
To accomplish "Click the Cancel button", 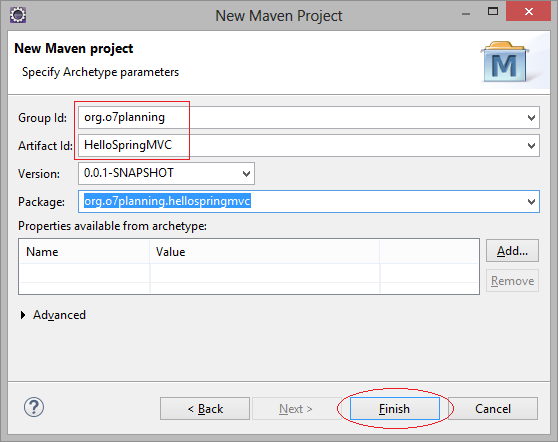I will 493,409.
